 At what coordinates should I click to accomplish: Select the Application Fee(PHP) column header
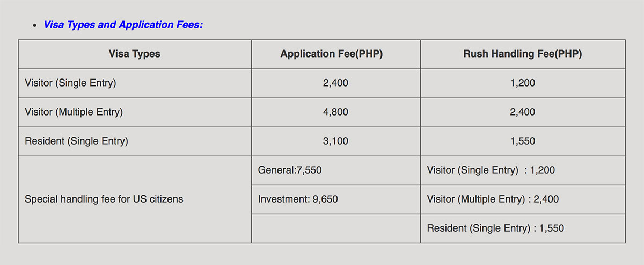(336, 54)
